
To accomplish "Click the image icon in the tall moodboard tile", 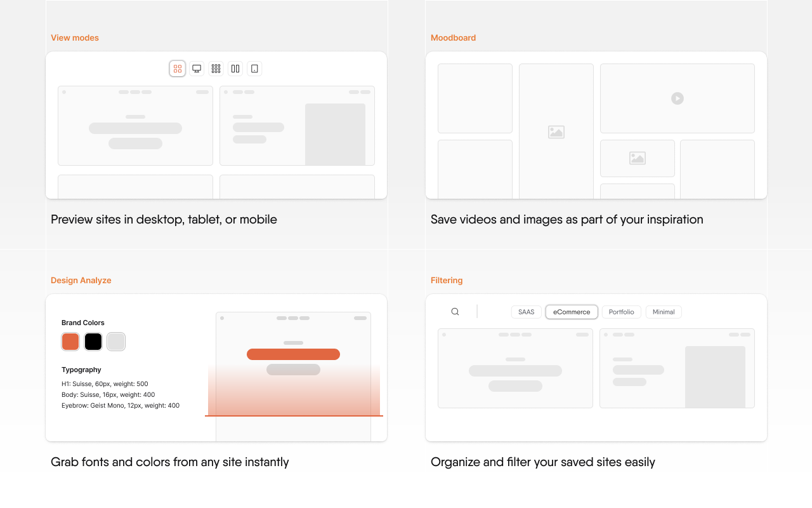I will [556, 132].
